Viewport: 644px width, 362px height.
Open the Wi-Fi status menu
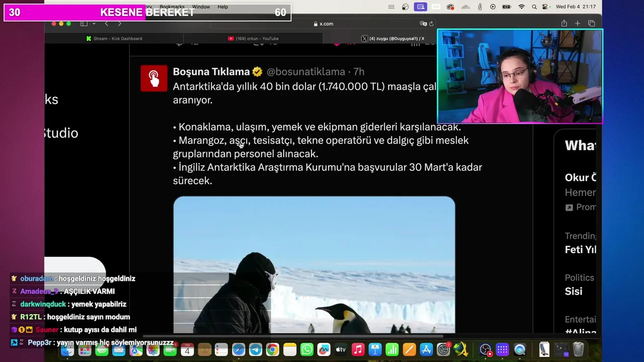click(x=522, y=7)
